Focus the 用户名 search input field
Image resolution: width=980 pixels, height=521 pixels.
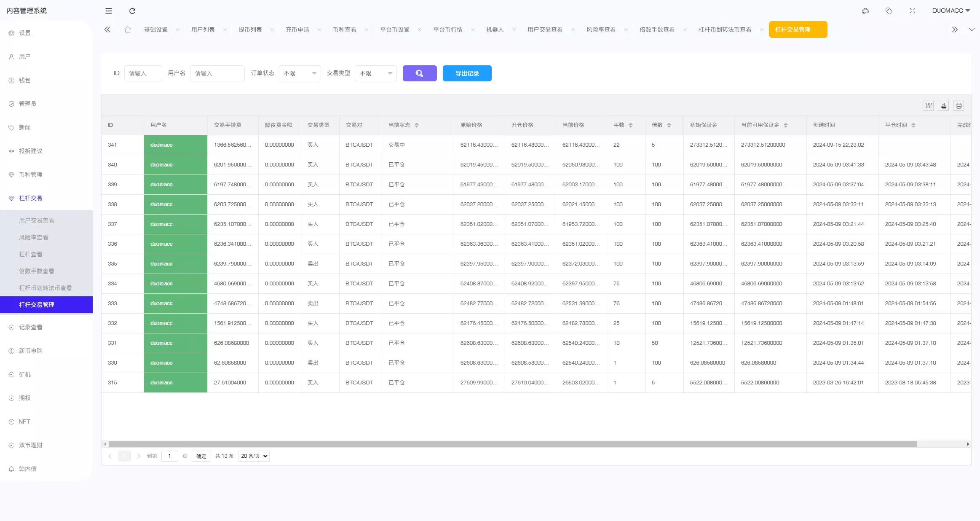[217, 73]
